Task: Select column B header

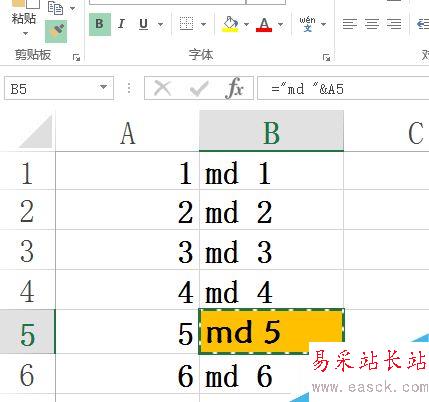Action: pos(271,132)
